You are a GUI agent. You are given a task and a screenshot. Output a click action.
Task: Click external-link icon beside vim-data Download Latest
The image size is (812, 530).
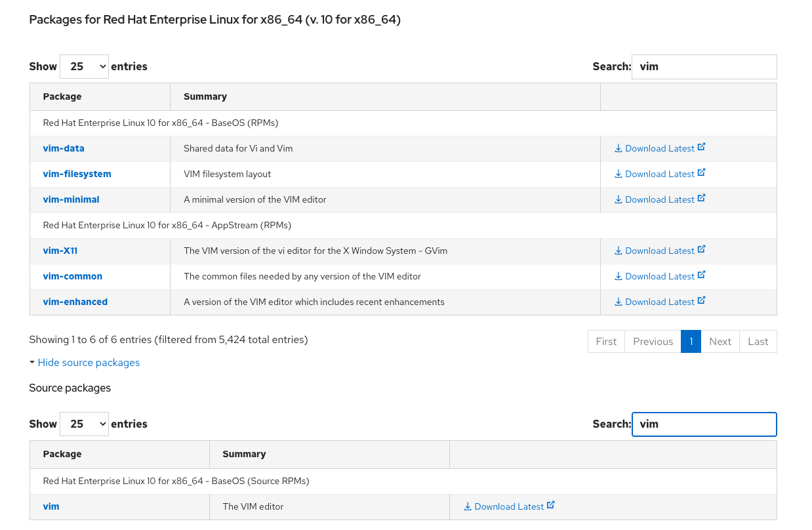point(701,148)
